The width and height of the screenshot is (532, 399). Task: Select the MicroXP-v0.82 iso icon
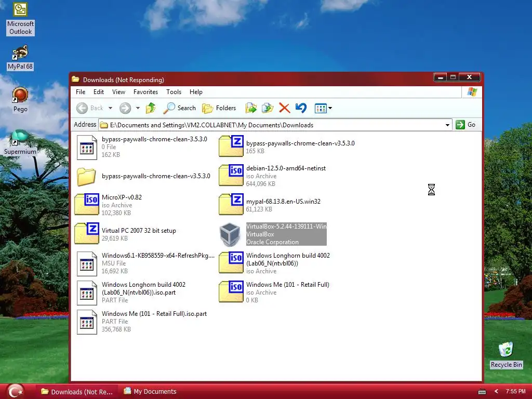point(87,204)
